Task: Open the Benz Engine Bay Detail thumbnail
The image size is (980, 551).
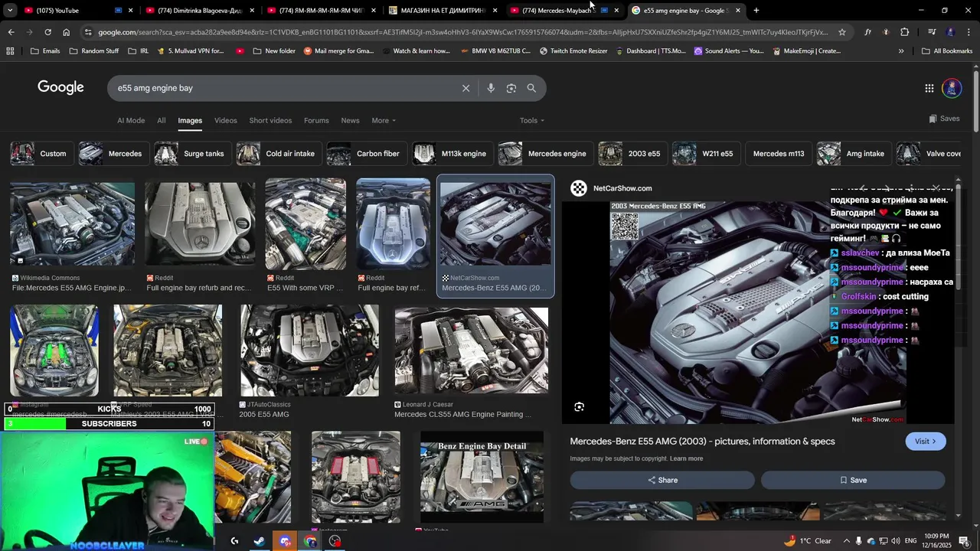Action: click(x=482, y=477)
